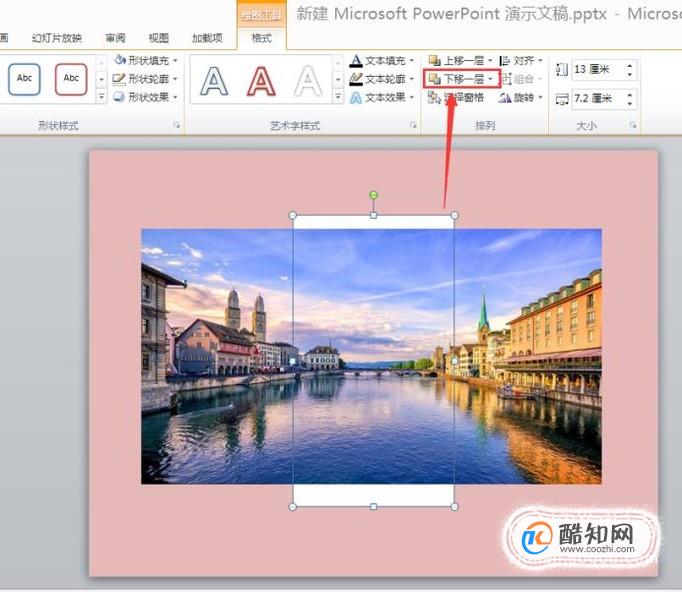The width and height of the screenshot is (682, 592).
Task: Click the 绘图工具 contextual tab header
Action: tap(261, 16)
